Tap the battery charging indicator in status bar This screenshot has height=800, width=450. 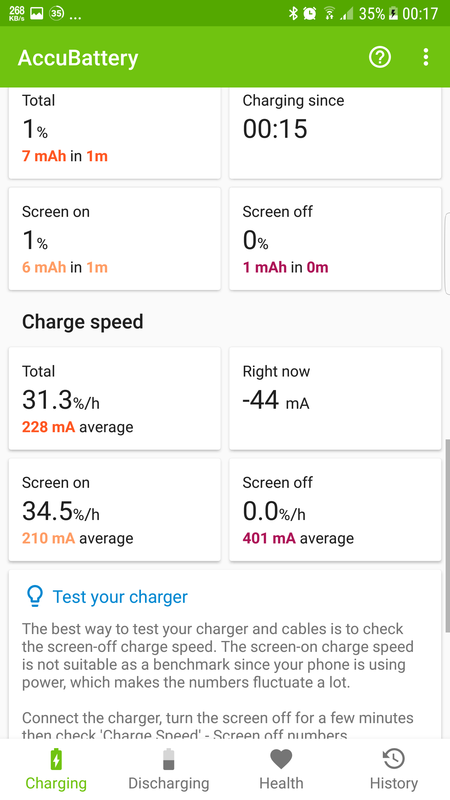[393, 14]
